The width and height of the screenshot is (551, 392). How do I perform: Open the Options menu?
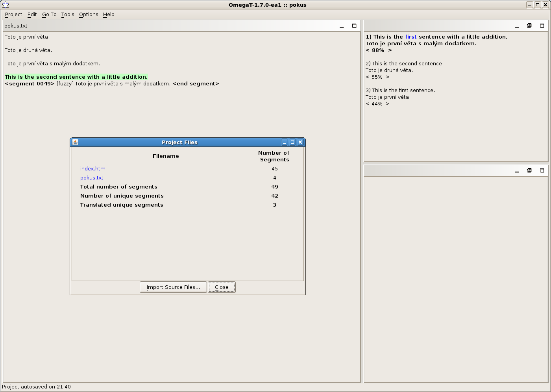tap(89, 15)
